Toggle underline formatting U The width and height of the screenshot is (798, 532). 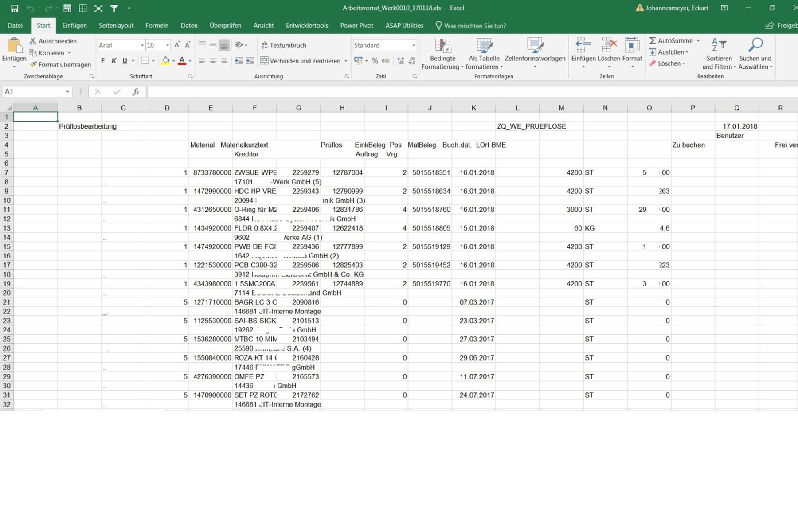[x=125, y=61]
